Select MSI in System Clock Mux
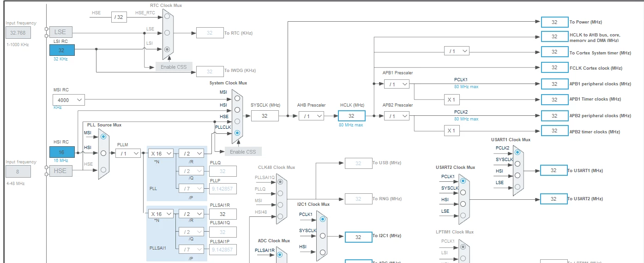The image size is (644, 263). coord(237,98)
